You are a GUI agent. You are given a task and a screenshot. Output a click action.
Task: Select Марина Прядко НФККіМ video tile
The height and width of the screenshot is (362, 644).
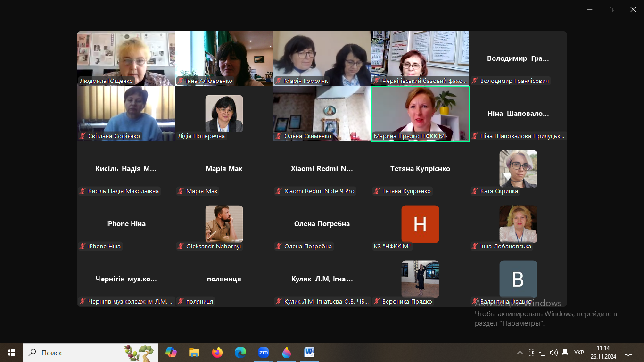[420, 113]
